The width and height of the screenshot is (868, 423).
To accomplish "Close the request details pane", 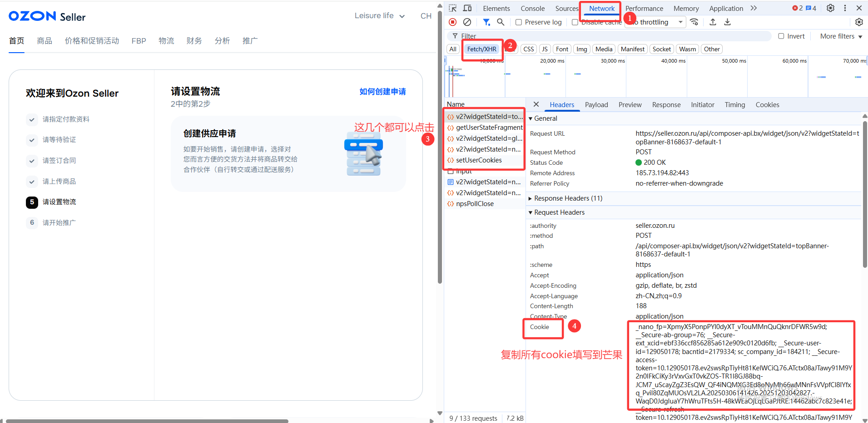I will [x=536, y=104].
